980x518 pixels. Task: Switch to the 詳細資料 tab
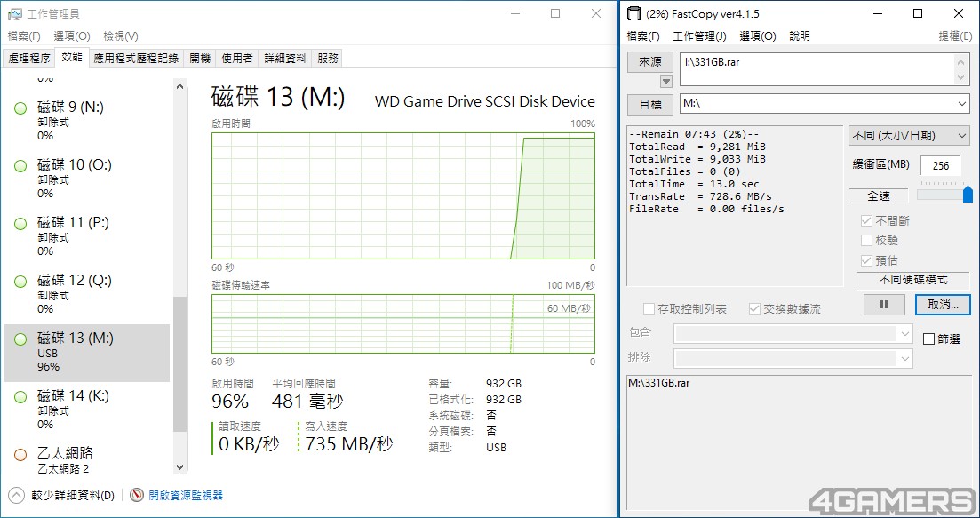[x=285, y=58]
